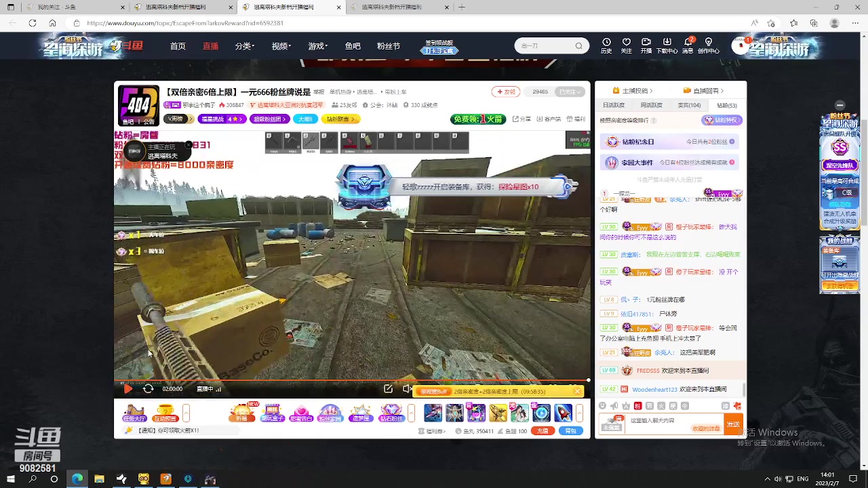Image resolution: width=868 pixels, height=488 pixels.
Task: Open the 分类 category dropdown
Action: (x=245, y=46)
